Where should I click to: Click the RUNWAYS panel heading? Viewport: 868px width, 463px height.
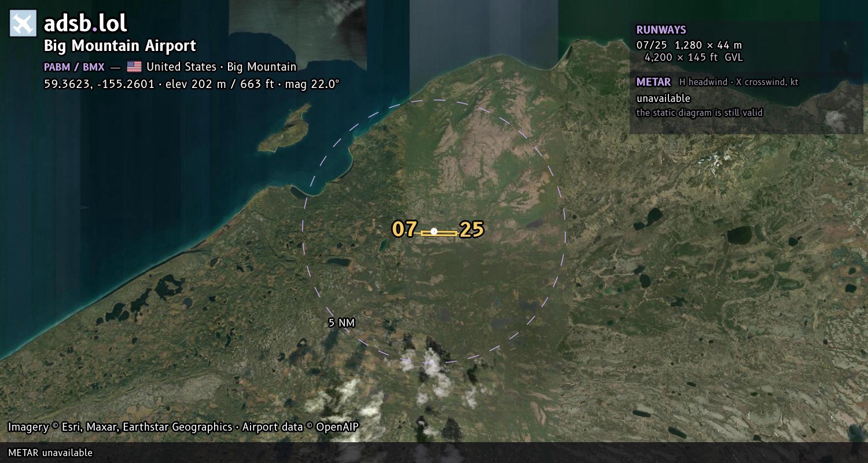661,30
